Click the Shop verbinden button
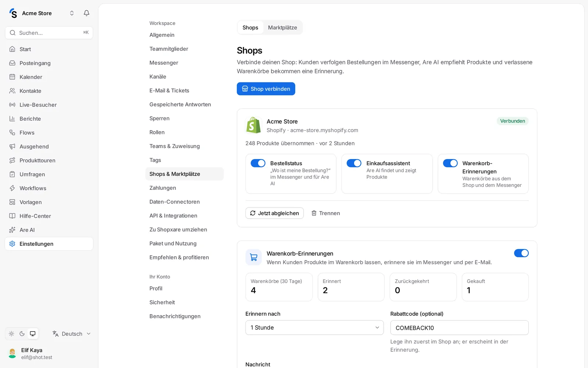Viewport: 588px width, 368px height. 266,89
